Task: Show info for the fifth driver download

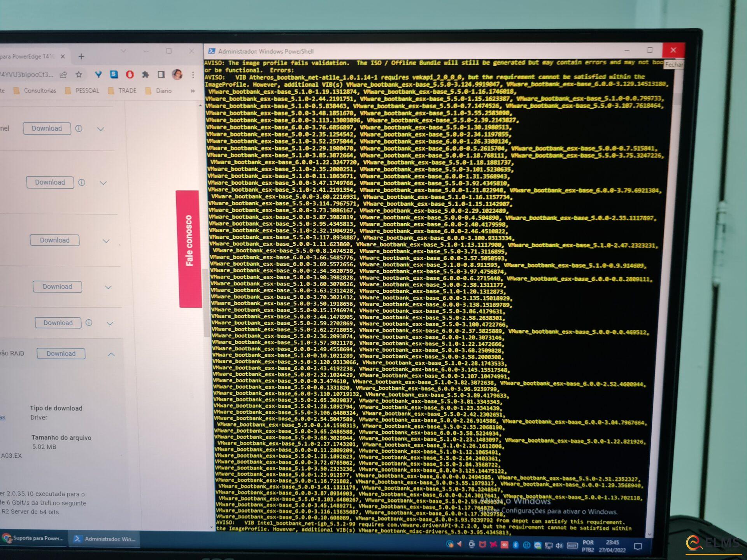Action: 89,323
